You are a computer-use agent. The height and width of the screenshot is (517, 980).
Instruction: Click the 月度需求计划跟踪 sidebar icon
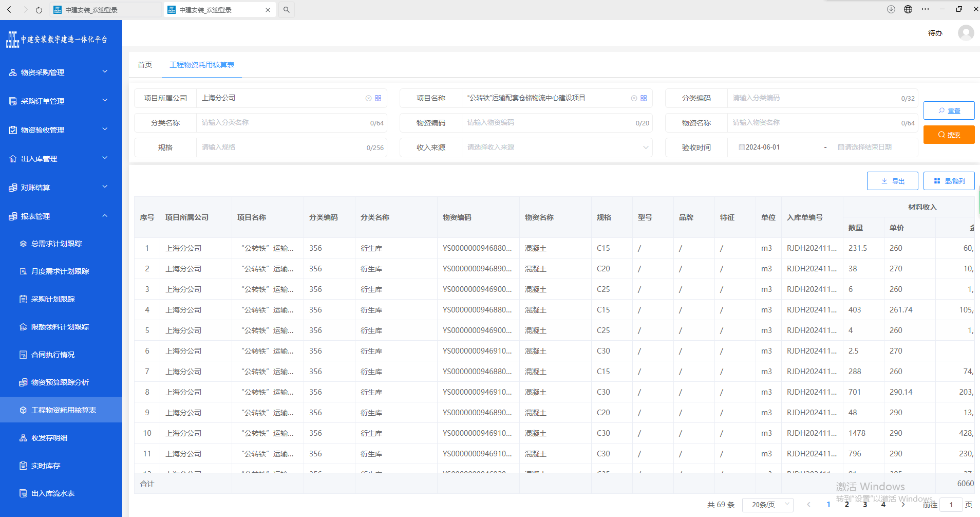click(x=23, y=271)
